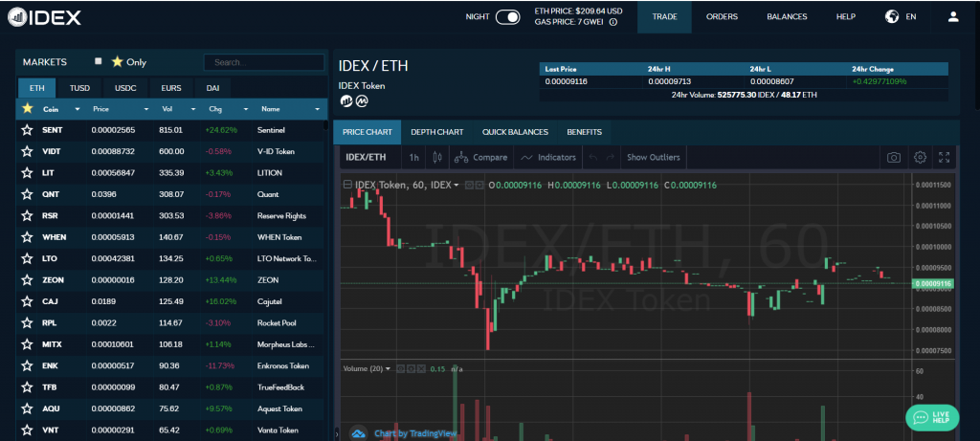The image size is (980, 441).
Task: Select the TUSD market tab
Action: click(x=80, y=88)
